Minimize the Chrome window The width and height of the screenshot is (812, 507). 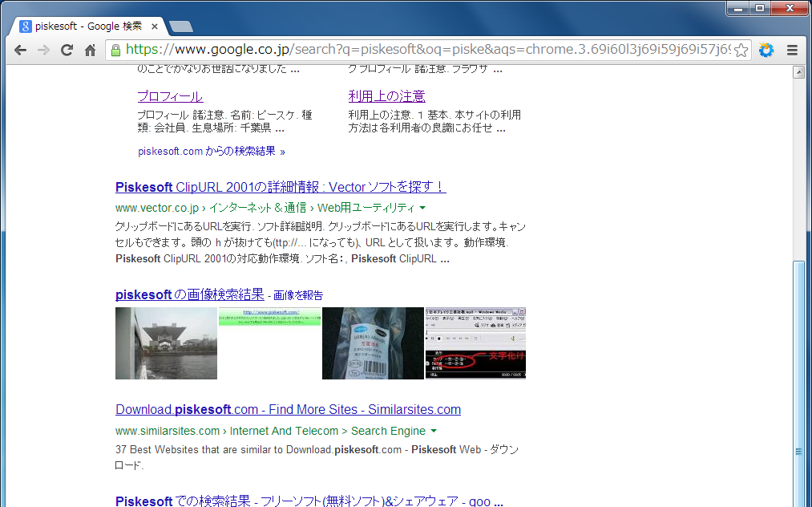pos(738,8)
